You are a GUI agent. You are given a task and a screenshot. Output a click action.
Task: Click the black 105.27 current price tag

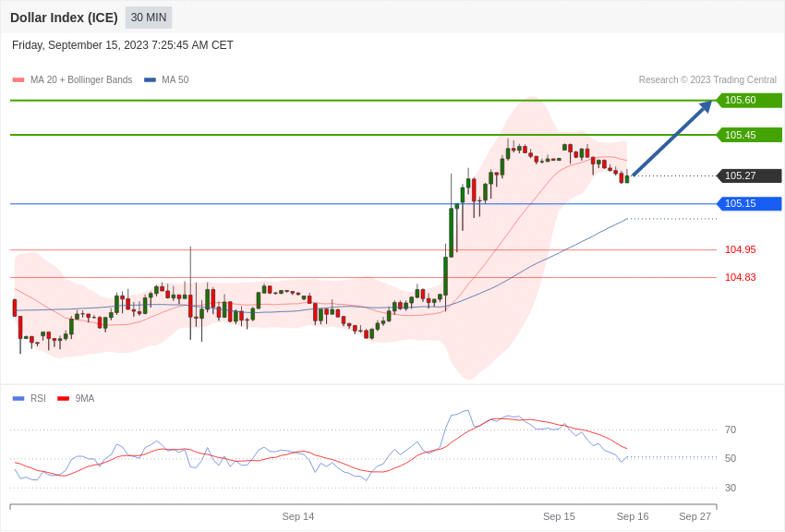tap(750, 175)
